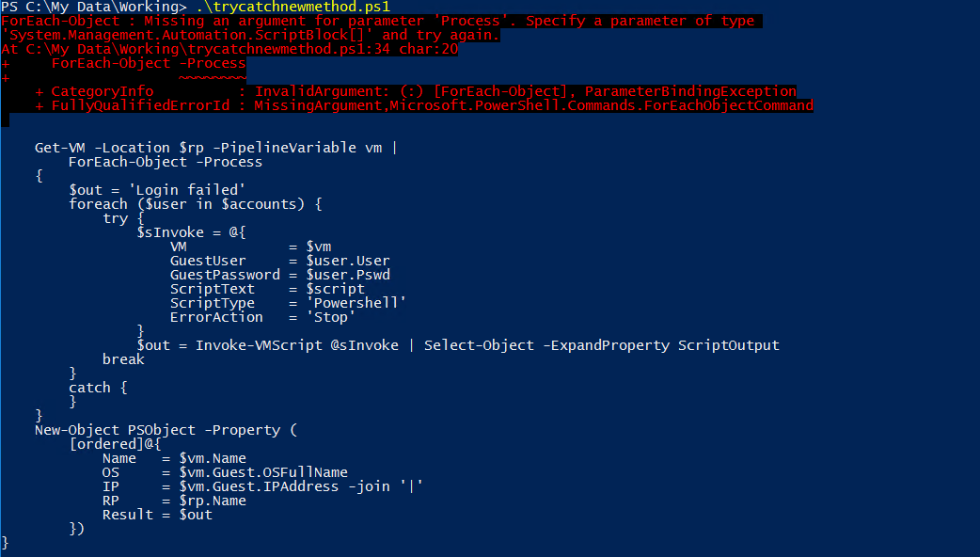
Task: Click the 'foreach ($user in $accounts)' line
Action: [196, 204]
